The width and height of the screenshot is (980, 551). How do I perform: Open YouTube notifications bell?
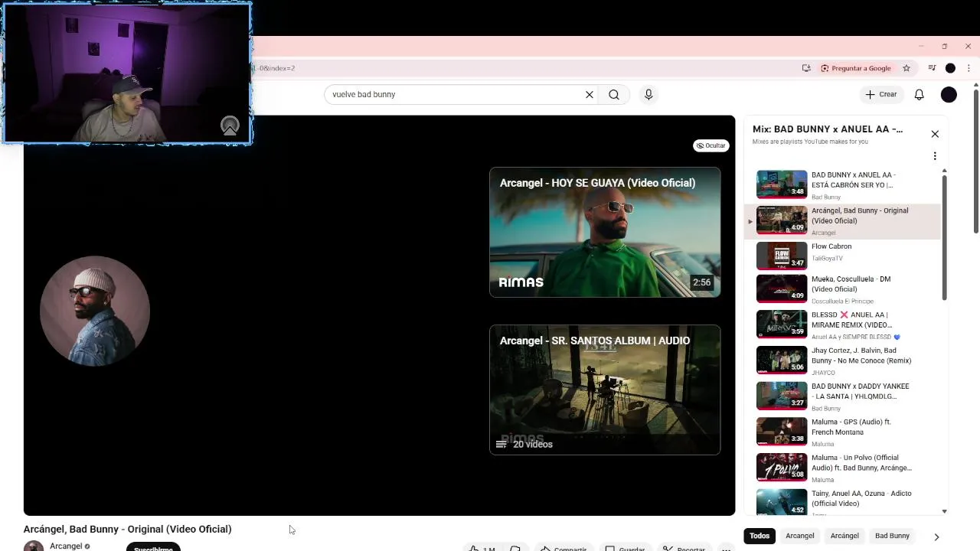click(x=919, y=95)
